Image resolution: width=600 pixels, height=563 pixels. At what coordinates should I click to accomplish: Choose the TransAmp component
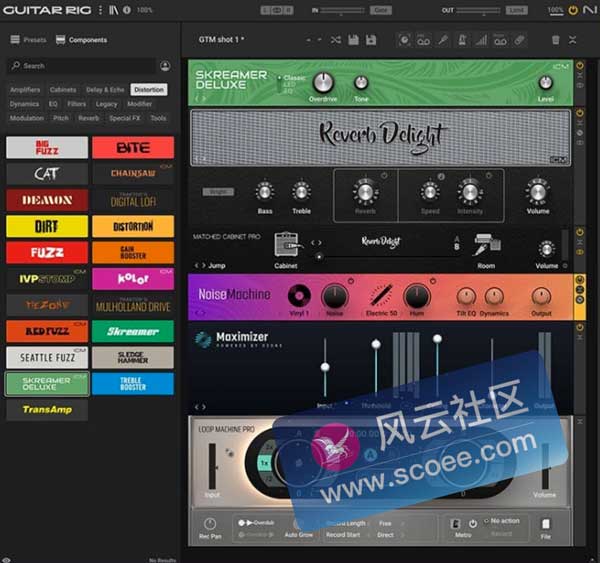(x=47, y=410)
